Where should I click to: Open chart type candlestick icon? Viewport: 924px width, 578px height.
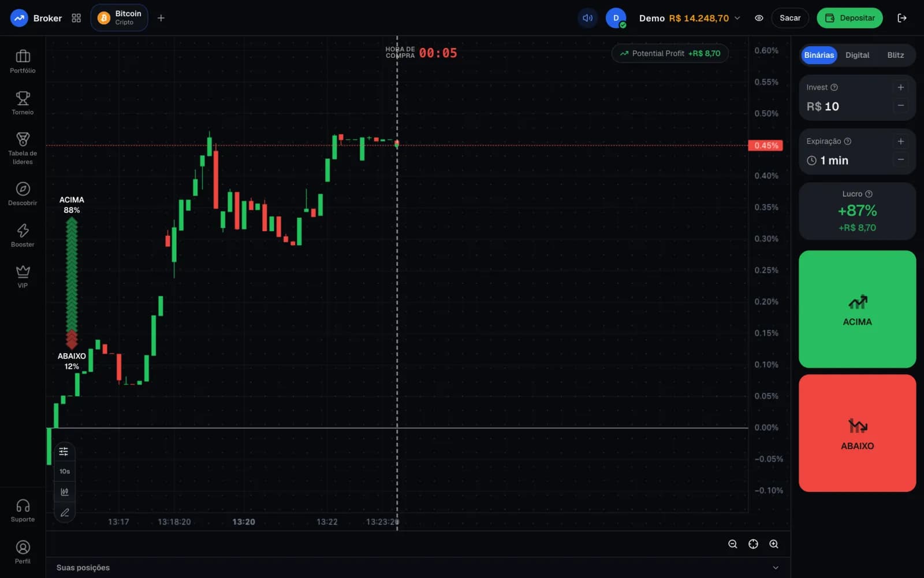coord(64,492)
